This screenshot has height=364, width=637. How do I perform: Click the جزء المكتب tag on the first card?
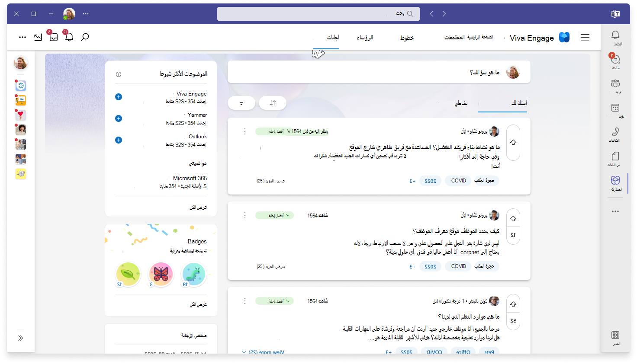pyautogui.click(x=484, y=181)
